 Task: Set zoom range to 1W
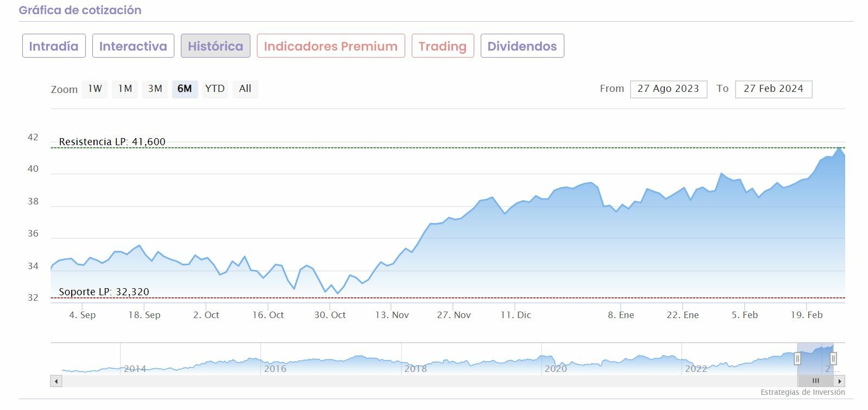(95, 89)
